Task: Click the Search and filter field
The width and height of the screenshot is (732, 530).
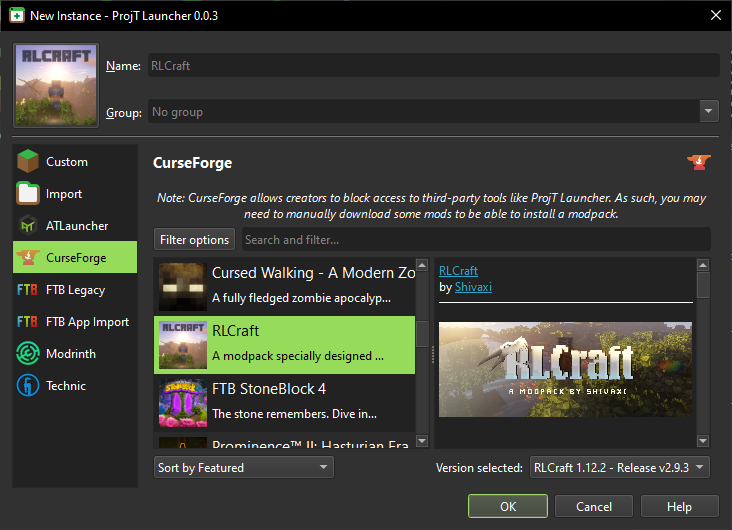Action: 476,240
